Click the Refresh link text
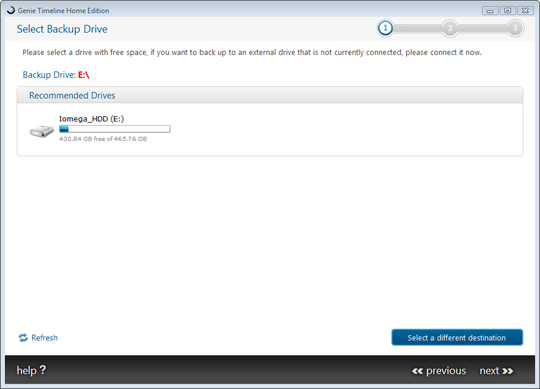Image resolution: width=540 pixels, height=389 pixels. coord(44,338)
